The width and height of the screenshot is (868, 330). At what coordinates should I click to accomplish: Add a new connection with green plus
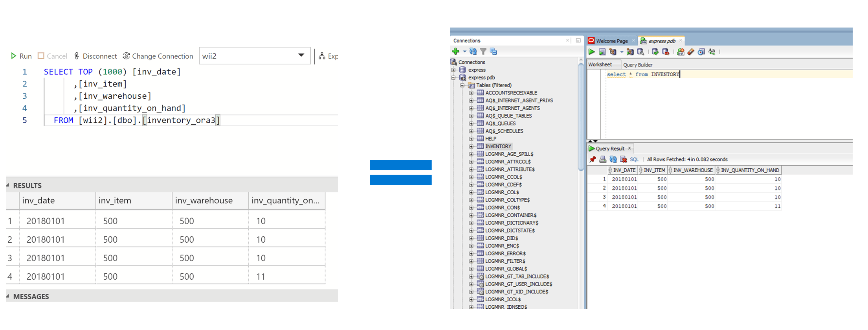456,52
